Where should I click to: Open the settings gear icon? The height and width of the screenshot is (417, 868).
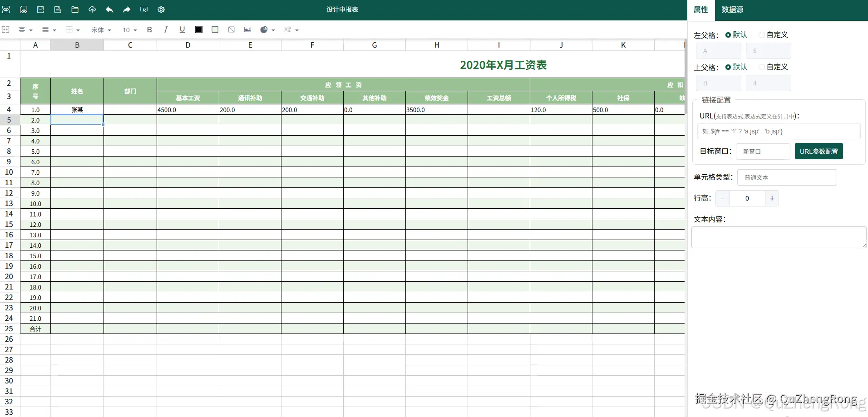pos(161,10)
